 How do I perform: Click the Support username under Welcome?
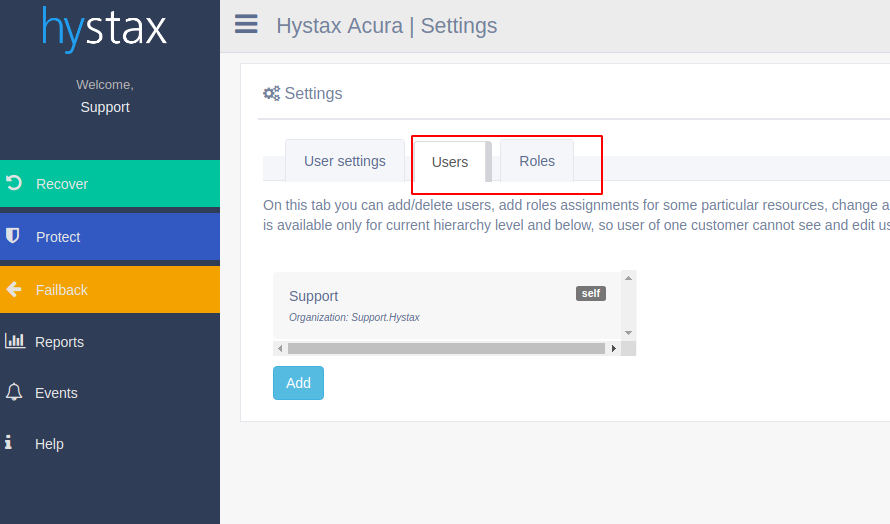point(105,107)
